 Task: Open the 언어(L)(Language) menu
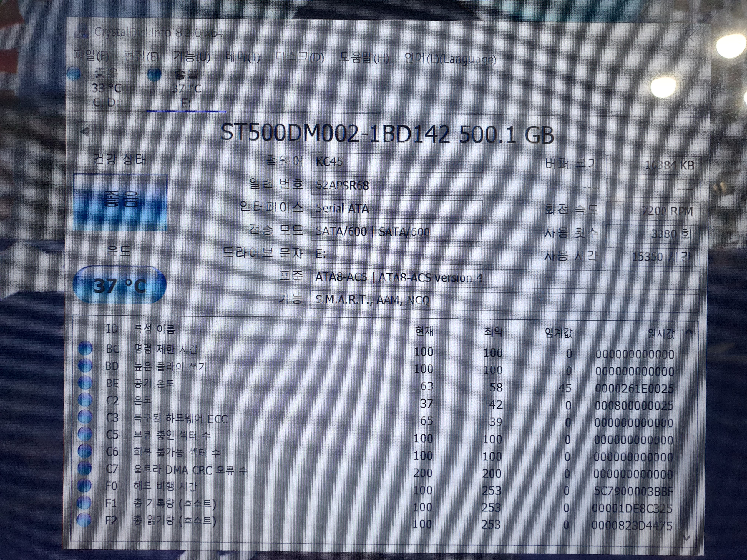point(450,59)
